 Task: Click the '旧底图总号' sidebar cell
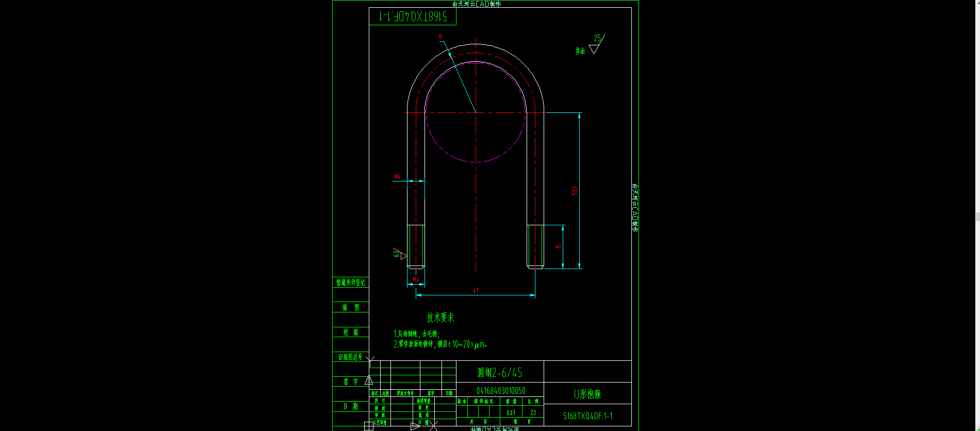[351, 357]
